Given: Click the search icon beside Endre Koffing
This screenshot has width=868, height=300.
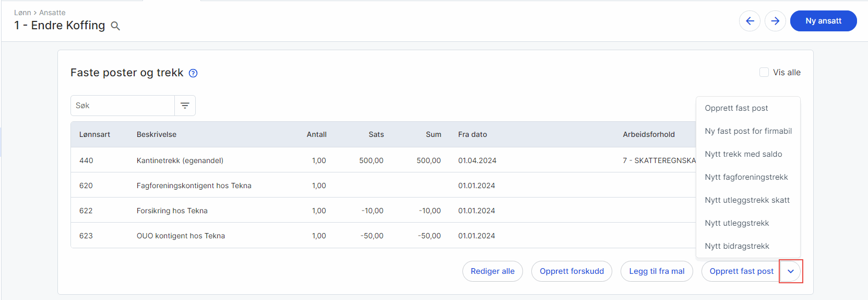Looking at the screenshot, I should pos(115,26).
